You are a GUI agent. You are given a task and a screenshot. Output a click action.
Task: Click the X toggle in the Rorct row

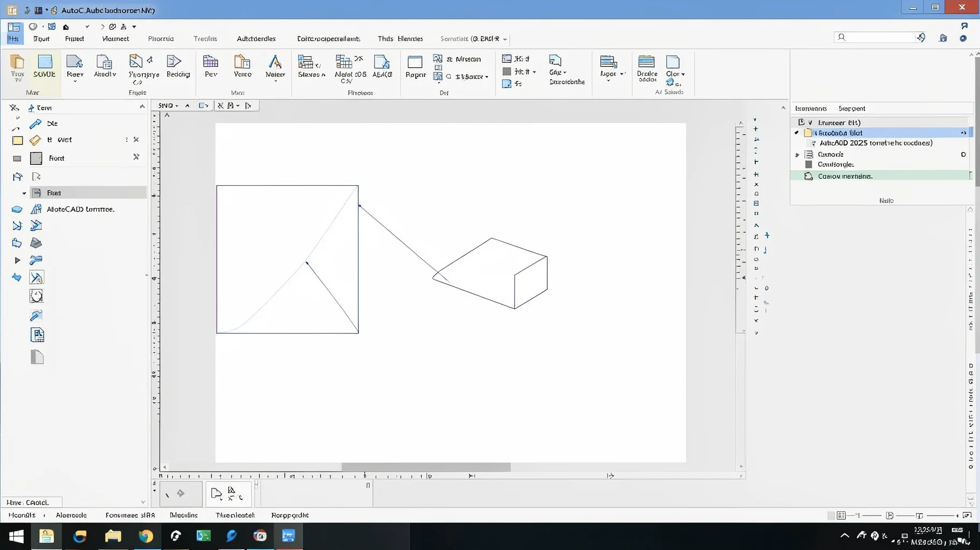click(136, 157)
